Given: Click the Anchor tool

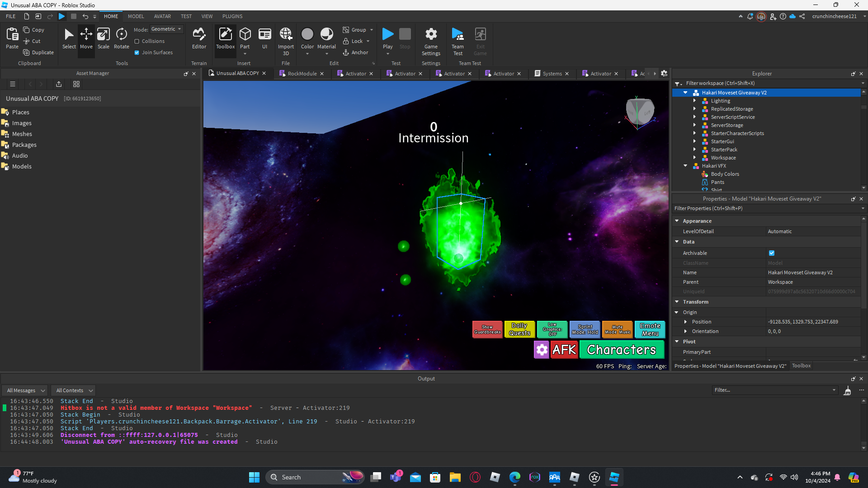Looking at the screenshot, I should click(x=355, y=52).
